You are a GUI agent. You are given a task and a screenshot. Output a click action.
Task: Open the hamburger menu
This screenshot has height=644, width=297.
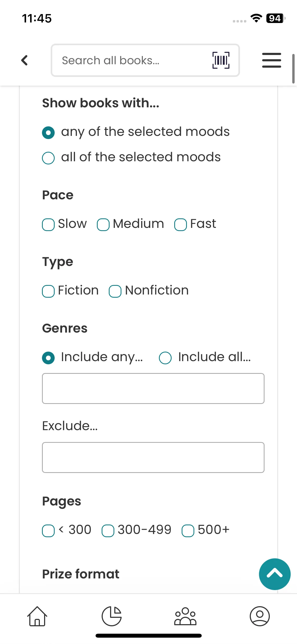pyautogui.click(x=271, y=60)
